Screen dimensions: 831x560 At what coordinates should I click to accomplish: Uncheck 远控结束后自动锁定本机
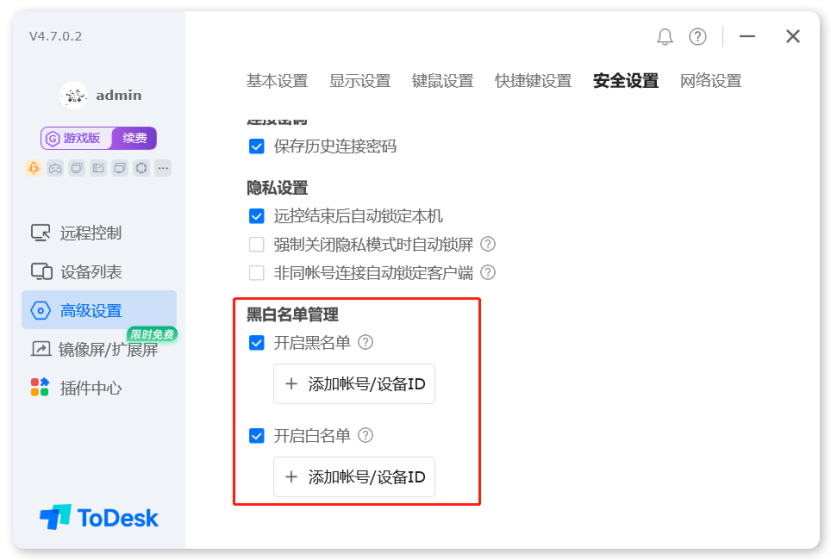coord(257,216)
